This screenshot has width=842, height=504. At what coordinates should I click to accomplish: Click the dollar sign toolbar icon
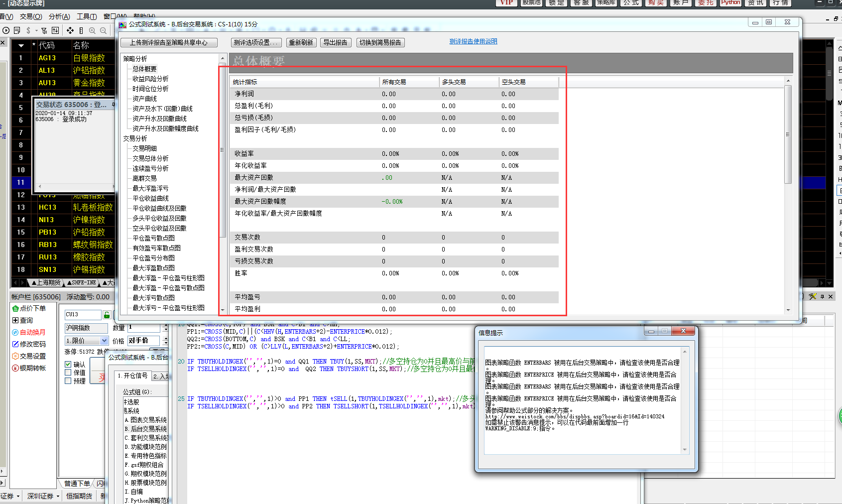pyautogui.click(x=28, y=30)
